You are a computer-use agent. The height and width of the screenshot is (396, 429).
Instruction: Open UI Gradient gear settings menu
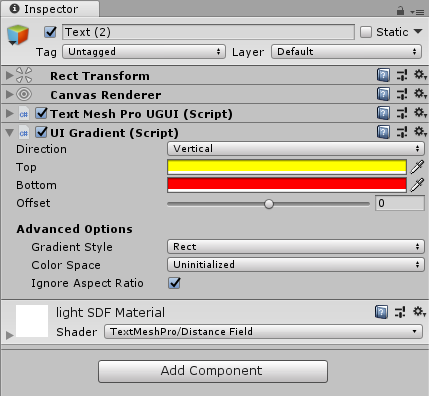pyautogui.click(x=420, y=132)
